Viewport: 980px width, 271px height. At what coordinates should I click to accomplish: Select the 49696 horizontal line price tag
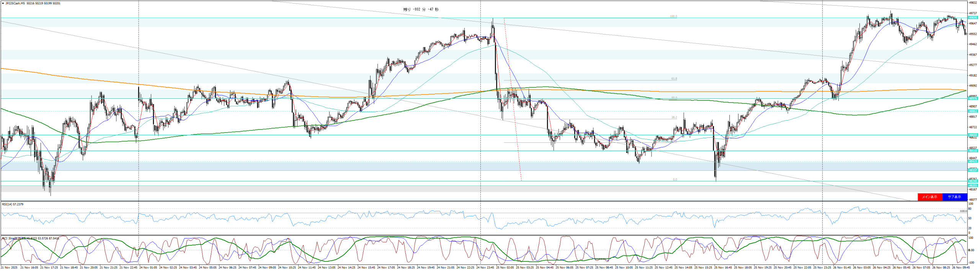coord(973,18)
